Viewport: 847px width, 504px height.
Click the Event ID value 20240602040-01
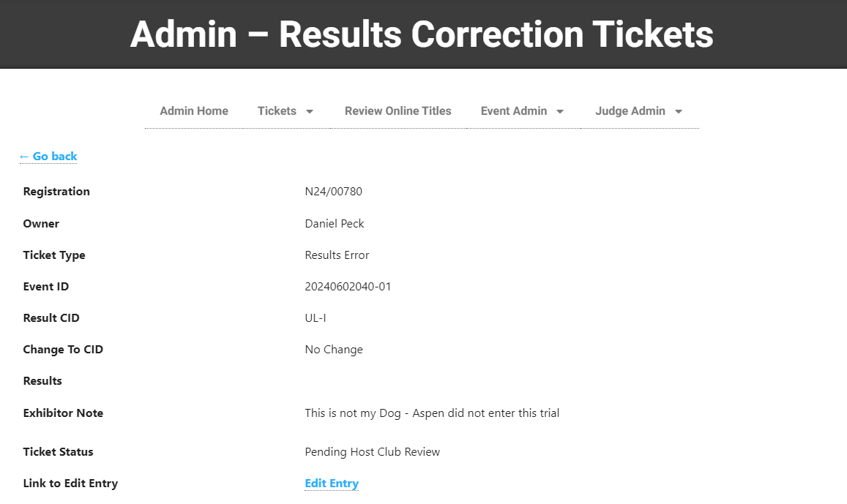(348, 287)
